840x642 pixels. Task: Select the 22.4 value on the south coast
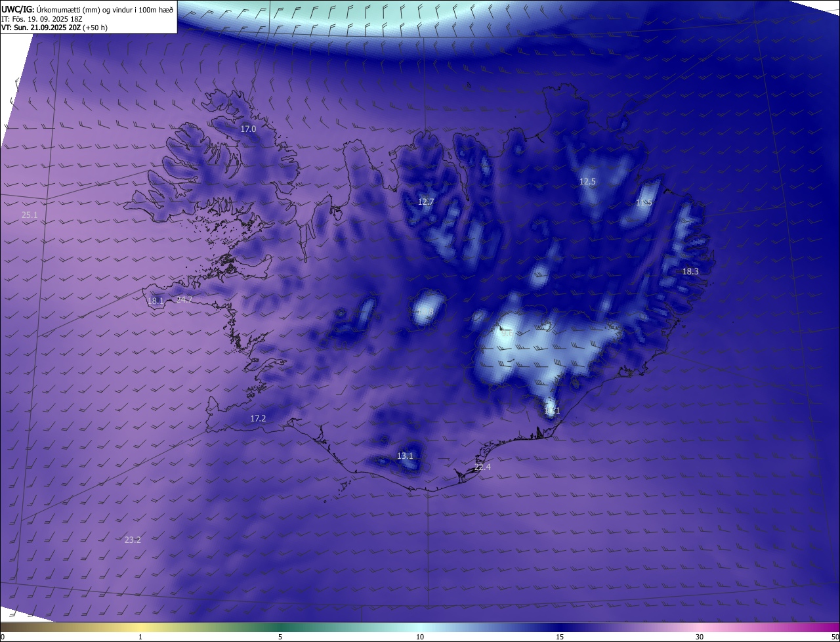(482, 467)
